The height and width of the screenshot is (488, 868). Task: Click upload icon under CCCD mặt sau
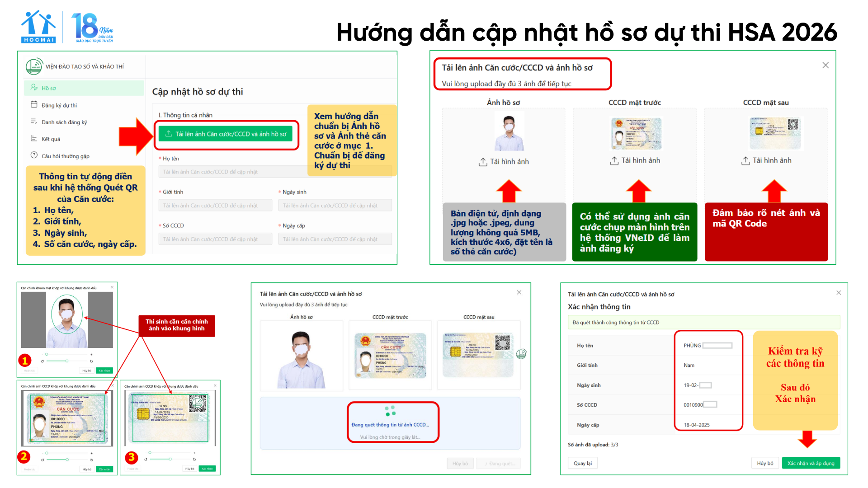(x=745, y=160)
